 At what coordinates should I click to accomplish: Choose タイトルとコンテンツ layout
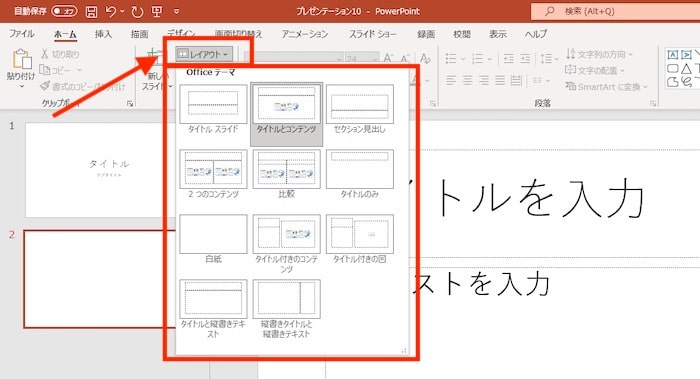coord(286,114)
